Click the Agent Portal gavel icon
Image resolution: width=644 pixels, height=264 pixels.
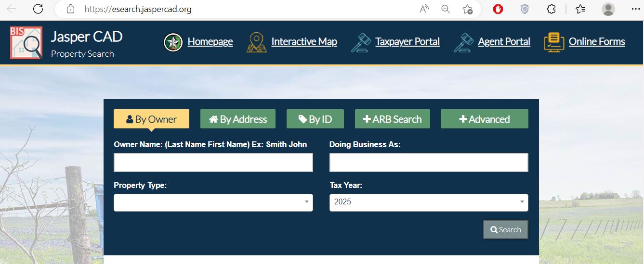[x=463, y=42]
